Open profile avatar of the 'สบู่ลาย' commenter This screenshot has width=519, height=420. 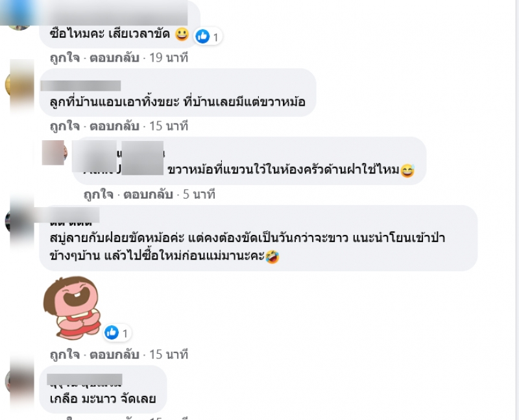[19, 222]
